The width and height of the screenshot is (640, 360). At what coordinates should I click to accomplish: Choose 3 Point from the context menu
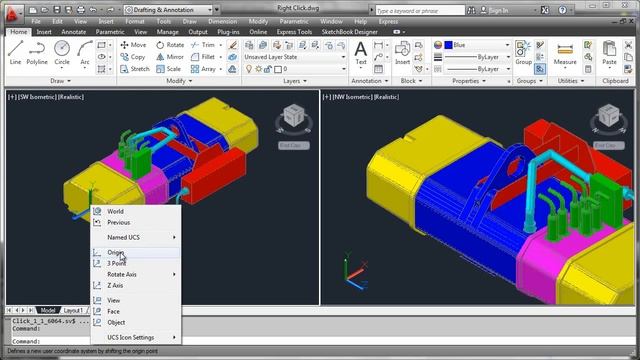point(136,263)
